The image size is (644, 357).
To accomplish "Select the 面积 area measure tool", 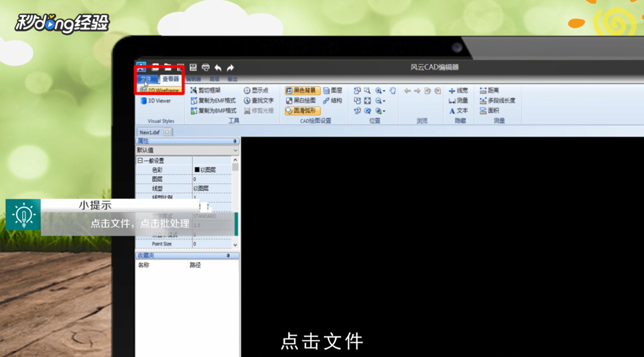I will pos(489,111).
